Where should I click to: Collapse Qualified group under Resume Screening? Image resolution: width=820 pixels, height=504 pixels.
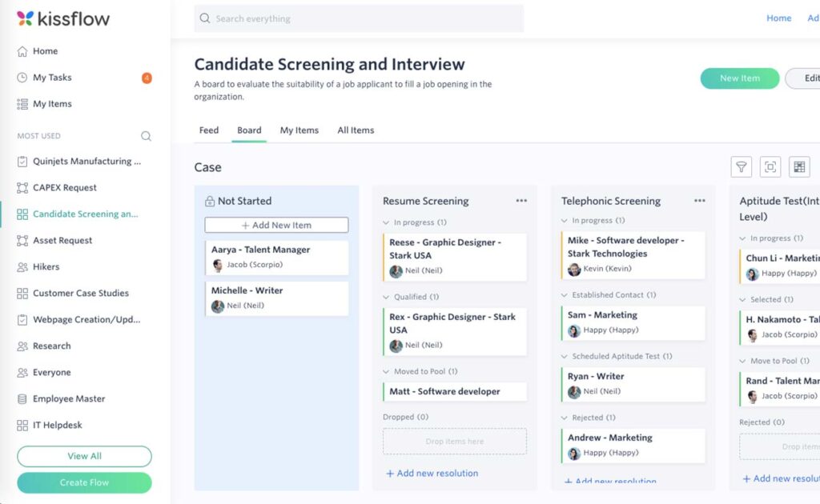(388, 297)
